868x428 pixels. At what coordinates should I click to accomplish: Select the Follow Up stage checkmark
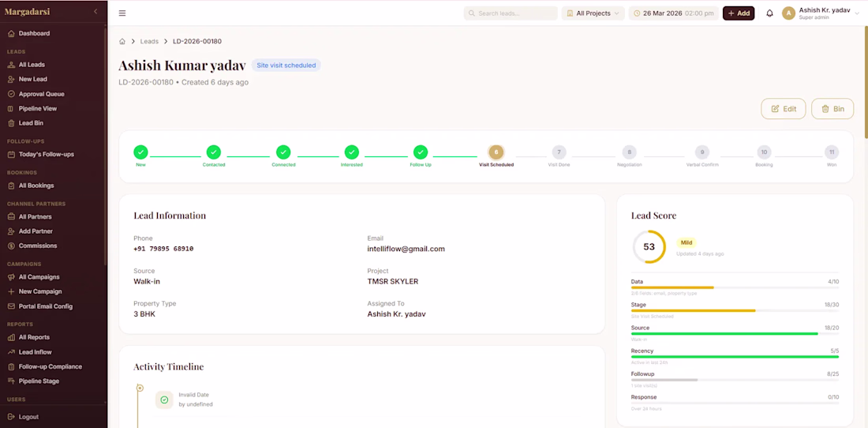coord(421,152)
